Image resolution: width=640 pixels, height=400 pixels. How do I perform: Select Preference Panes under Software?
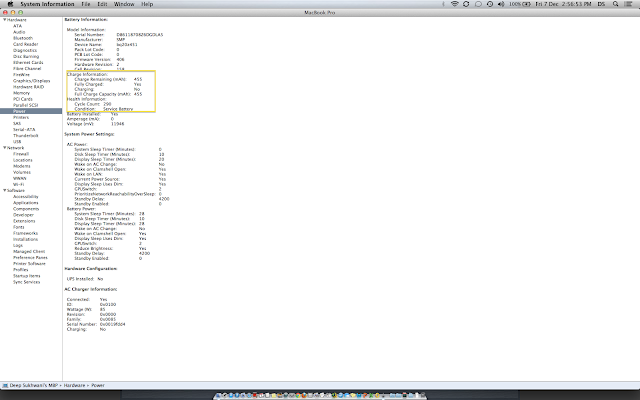click(x=30, y=258)
